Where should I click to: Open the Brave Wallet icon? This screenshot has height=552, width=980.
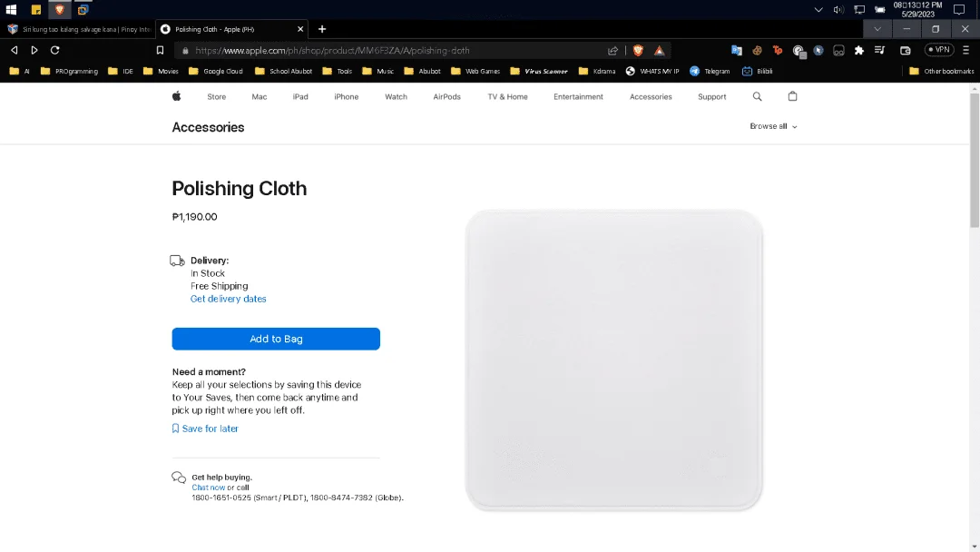point(905,51)
